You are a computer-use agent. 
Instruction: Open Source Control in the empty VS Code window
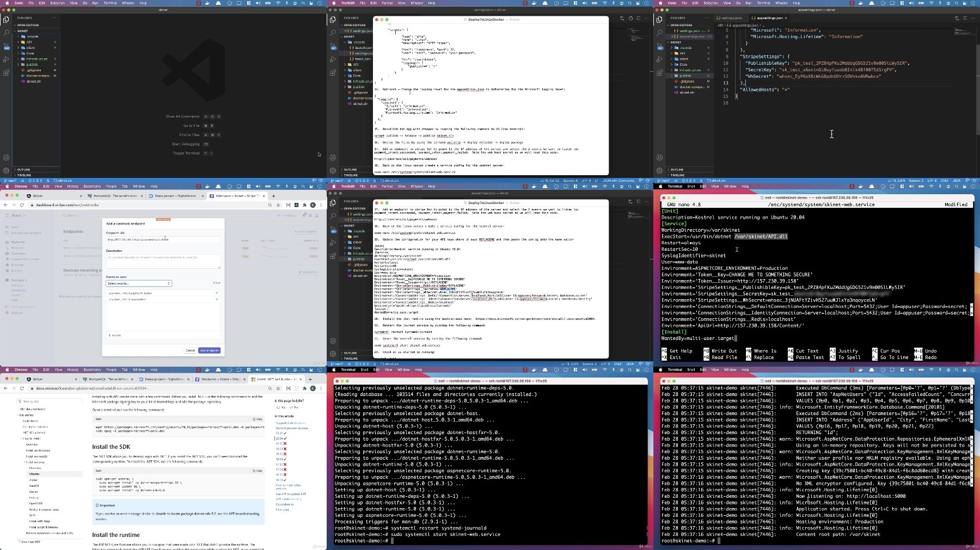[6, 46]
